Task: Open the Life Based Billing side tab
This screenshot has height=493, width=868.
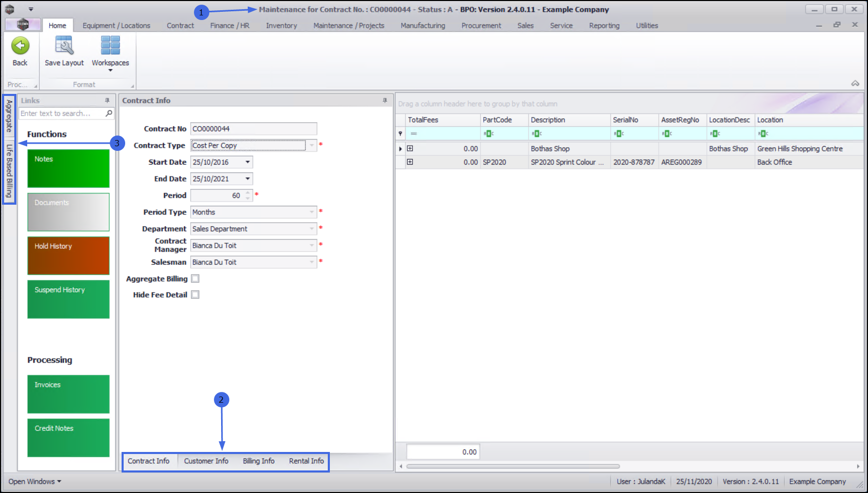Action: [9, 171]
